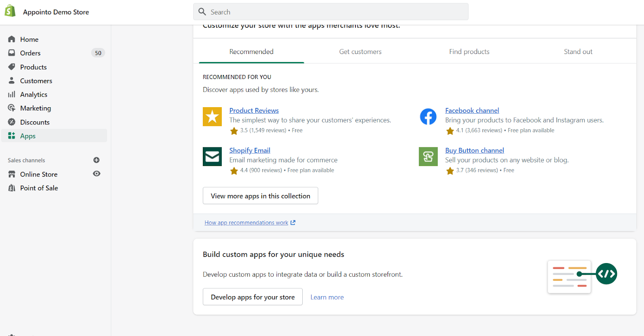Image resolution: width=644 pixels, height=336 pixels.
Task: Click the Apps grid icon
Action: click(x=12, y=136)
